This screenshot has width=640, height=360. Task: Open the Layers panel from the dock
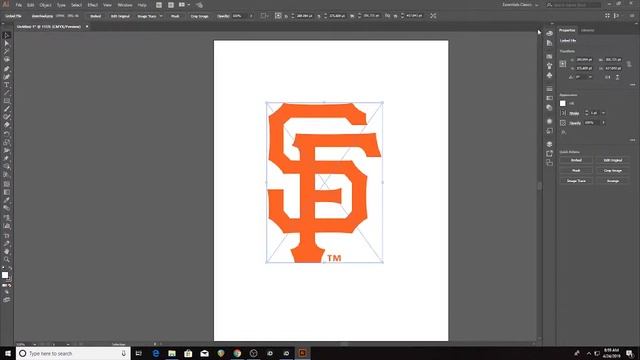pyautogui.click(x=549, y=144)
